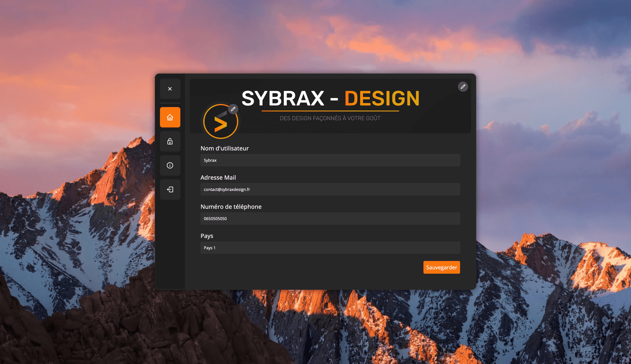Select the phone number field 0650505050
The image size is (631, 364).
click(x=330, y=219)
